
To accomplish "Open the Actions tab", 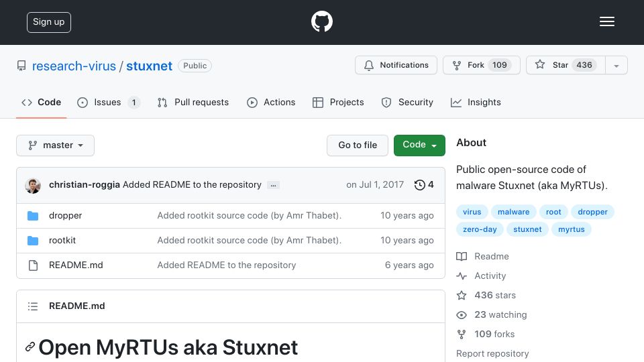I will coord(271,102).
